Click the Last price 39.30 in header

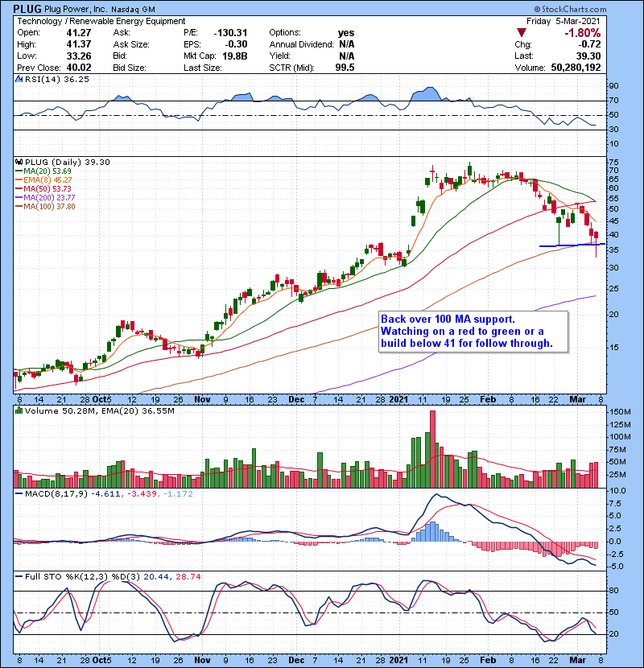[588, 56]
